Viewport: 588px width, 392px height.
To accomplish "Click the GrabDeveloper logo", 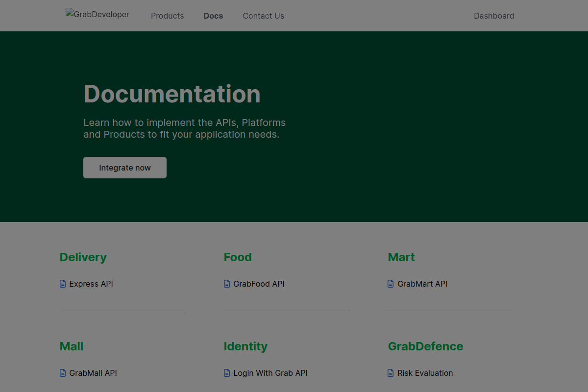I will (x=98, y=14).
